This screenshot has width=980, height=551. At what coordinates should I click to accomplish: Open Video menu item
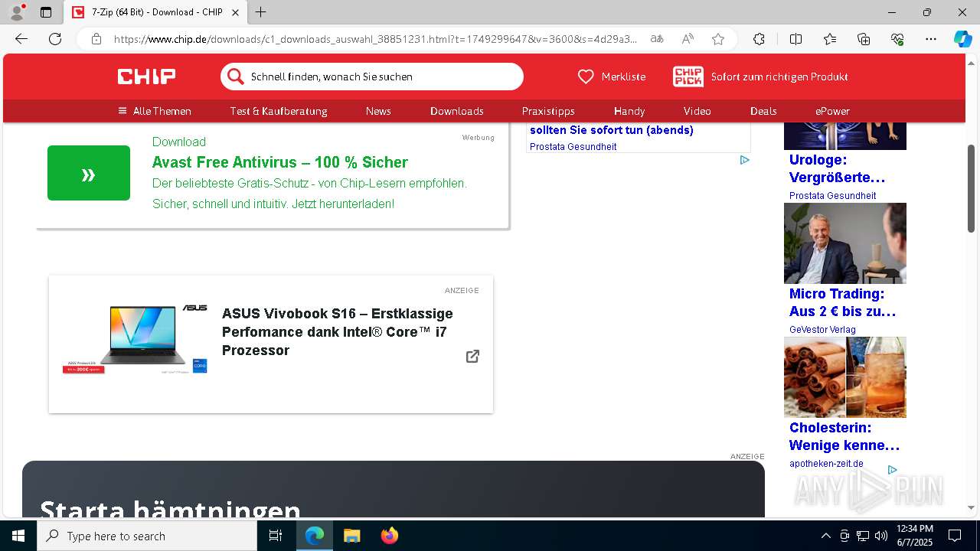[697, 111]
